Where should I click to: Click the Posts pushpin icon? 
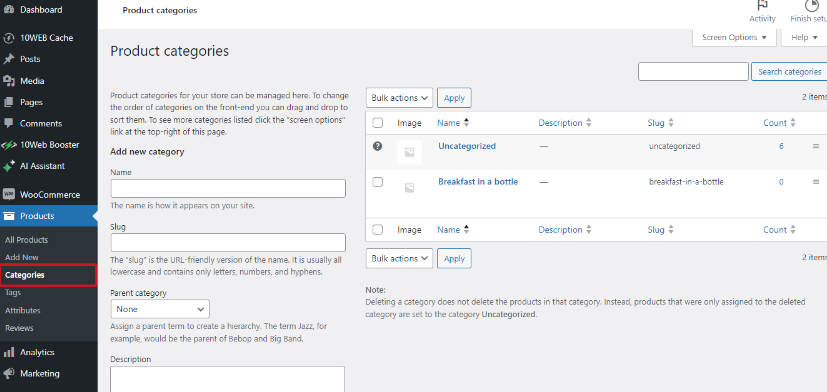(8, 59)
